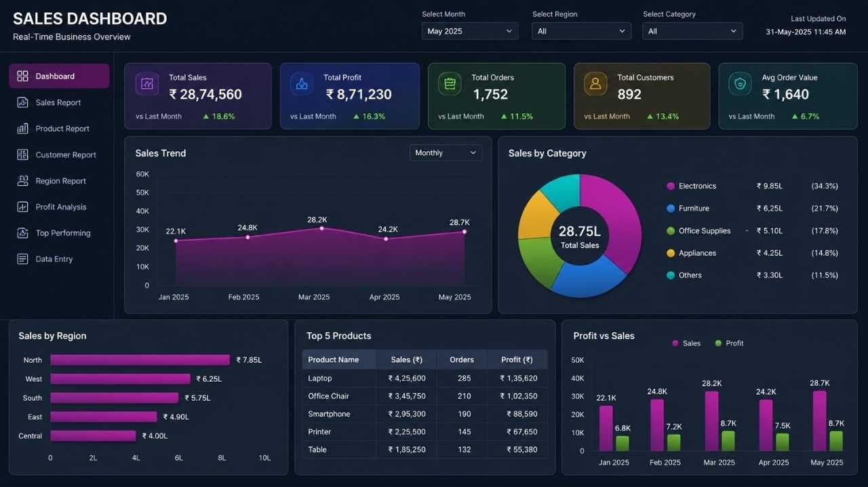Click the Data Entry list icon
This screenshot has width=868, height=487.
coord(22,259)
